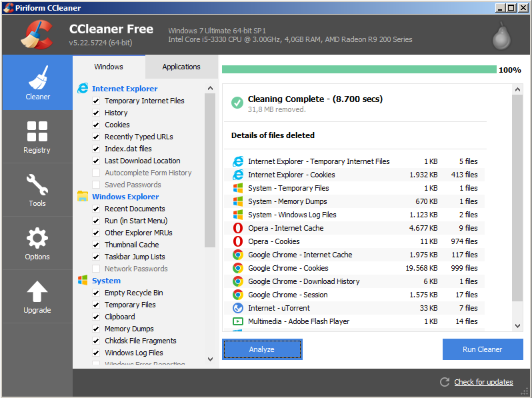Screen dimensions: 532x398
Task: Toggle Taskbar Jump Lists checkbox
Action: [96, 257]
